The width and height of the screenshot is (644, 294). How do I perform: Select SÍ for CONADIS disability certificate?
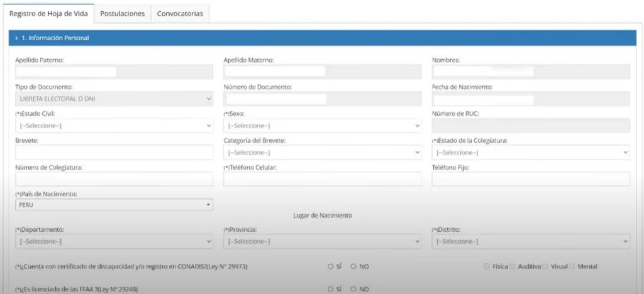tap(331, 267)
